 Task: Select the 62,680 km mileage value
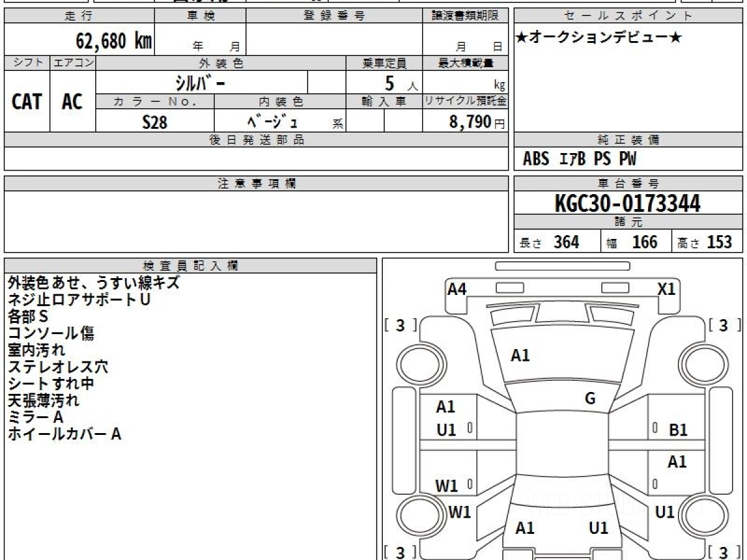114,41
